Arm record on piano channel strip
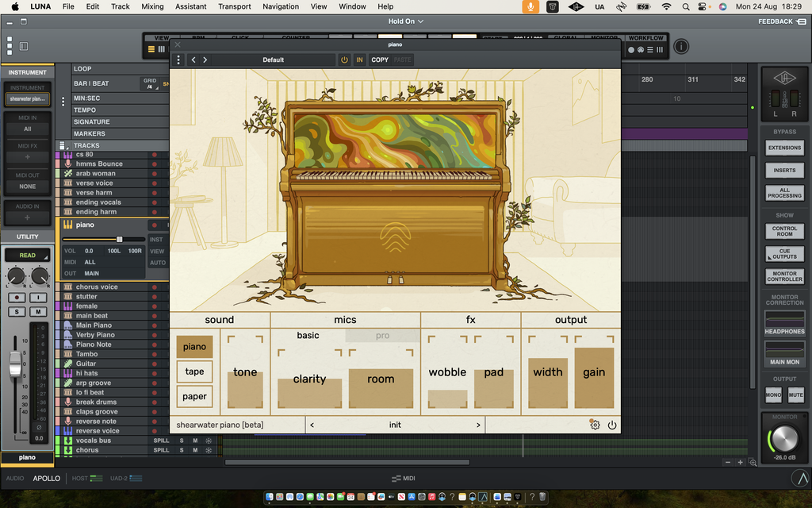Image resolution: width=812 pixels, height=508 pixels. point(17,298)
